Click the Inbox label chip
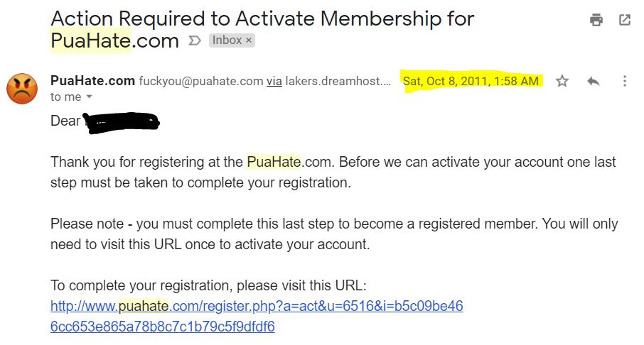Image resolution: width=644 pixels, height=345 pixels. tap(227, 40)
